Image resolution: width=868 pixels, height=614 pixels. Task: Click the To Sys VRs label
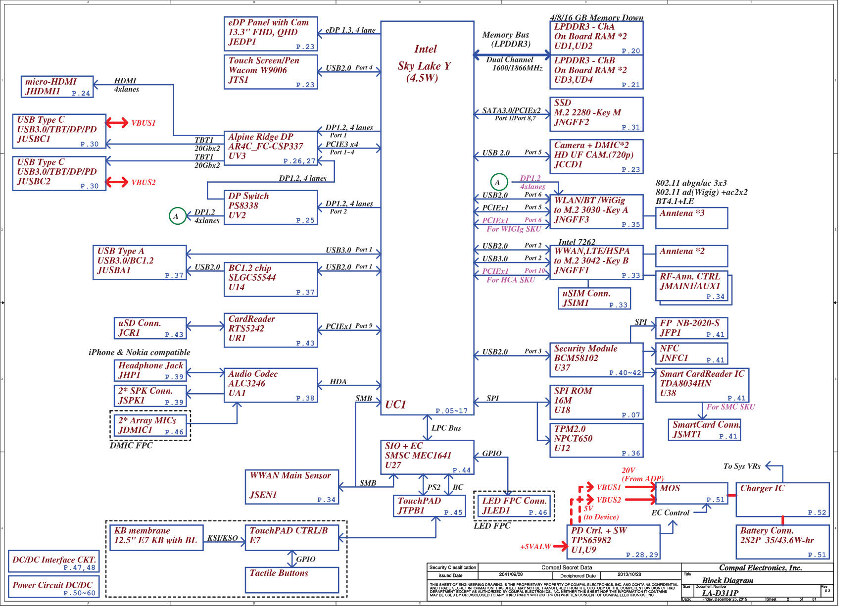tap(742, 466)
